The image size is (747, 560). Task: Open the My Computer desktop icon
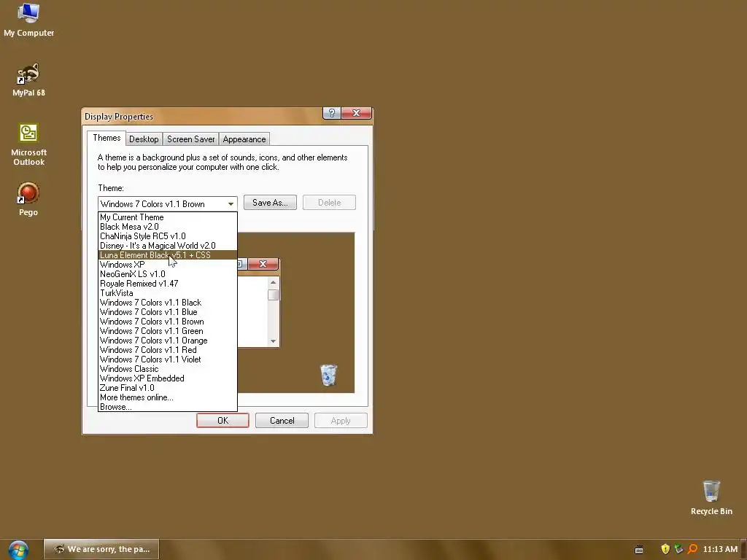click(28, 20)
